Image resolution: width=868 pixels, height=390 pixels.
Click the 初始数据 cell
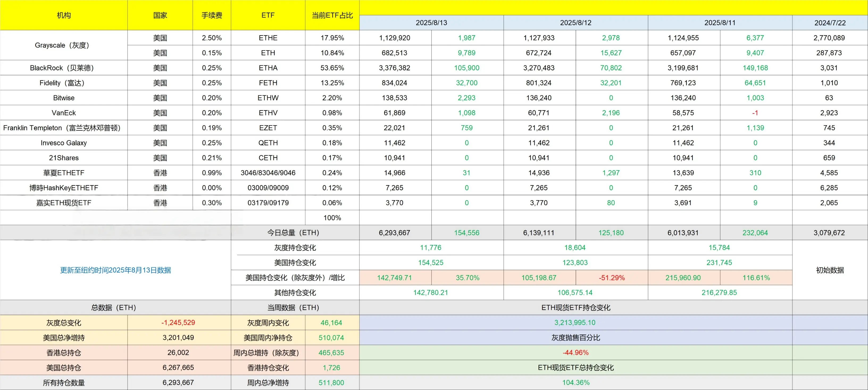(830, 270)
